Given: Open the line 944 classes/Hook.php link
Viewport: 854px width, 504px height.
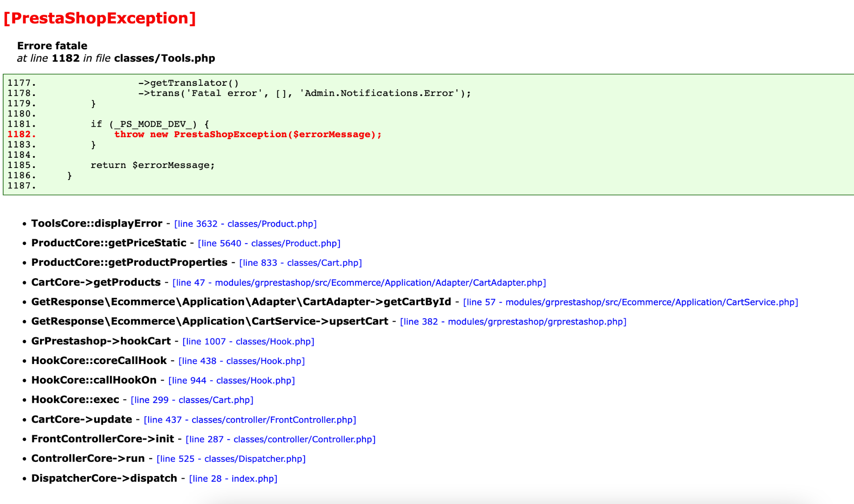Looking at the screenshot, I should pyautogui.click(x=231, y=381).
